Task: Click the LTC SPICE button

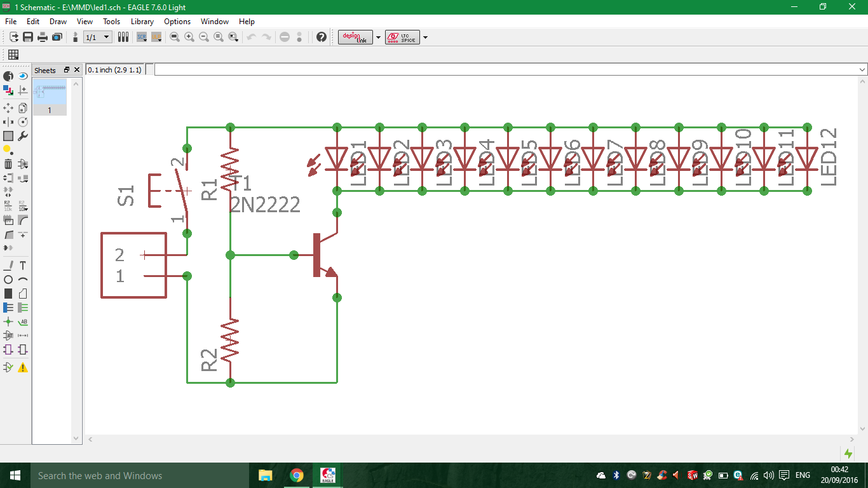Action: tap(402, 37)
